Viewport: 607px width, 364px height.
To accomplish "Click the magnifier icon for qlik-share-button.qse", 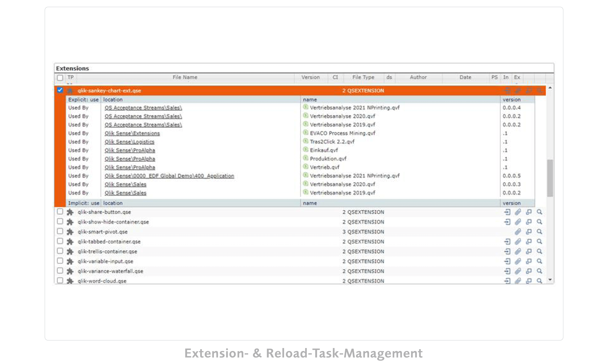I will click(539, 212).
